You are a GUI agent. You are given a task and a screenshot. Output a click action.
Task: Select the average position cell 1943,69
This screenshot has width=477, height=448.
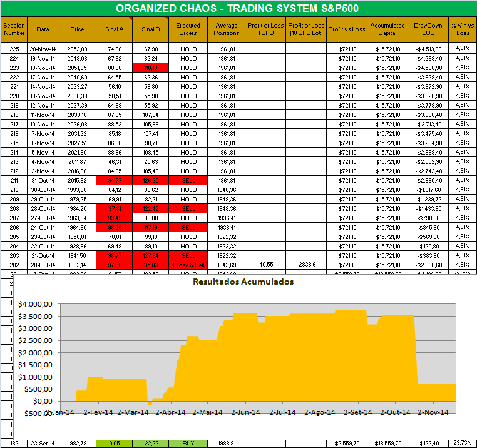click(227, 265)
